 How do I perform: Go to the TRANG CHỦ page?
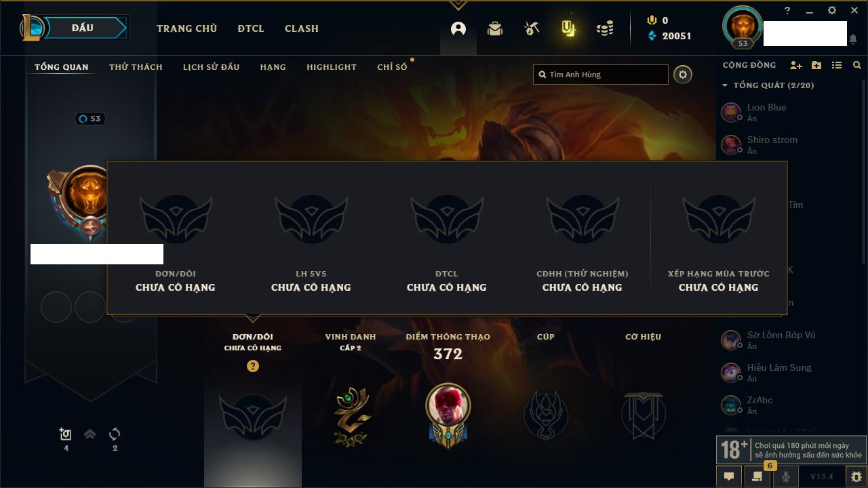point(186,28)
